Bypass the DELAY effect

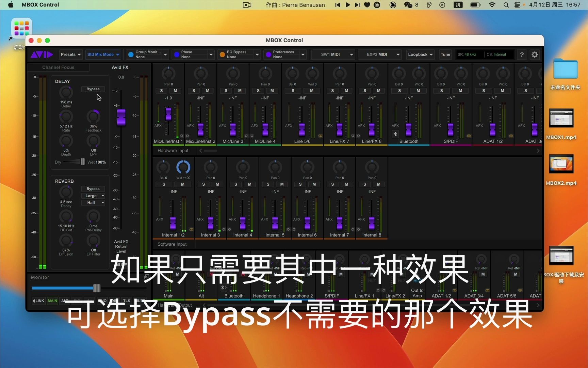pyautogui.click(x=93, y=89)
